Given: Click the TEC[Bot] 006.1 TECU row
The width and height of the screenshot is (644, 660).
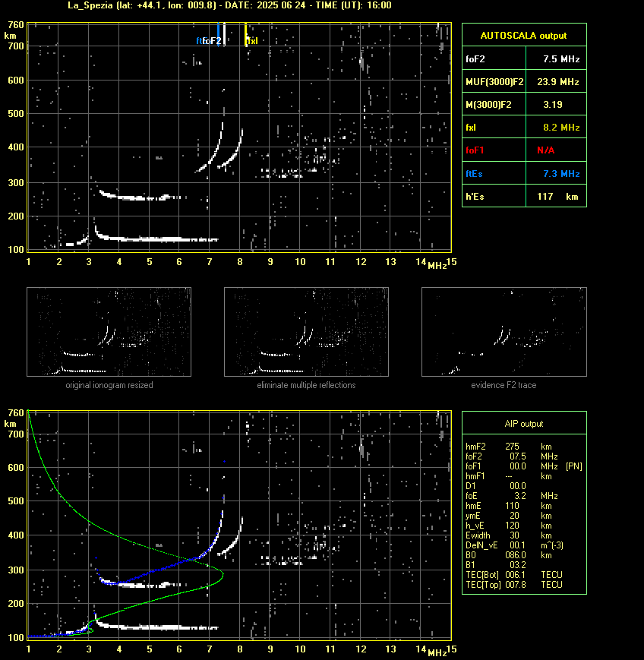Looking at the screenshot, I should tap(514, 574).
